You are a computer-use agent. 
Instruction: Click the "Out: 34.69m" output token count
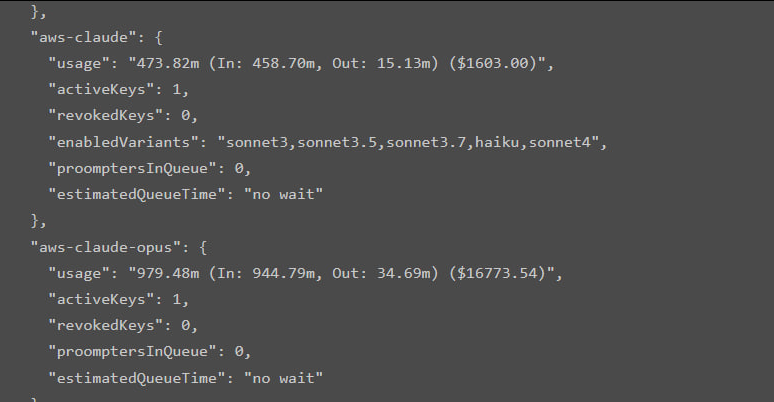[x=389, y=272]
